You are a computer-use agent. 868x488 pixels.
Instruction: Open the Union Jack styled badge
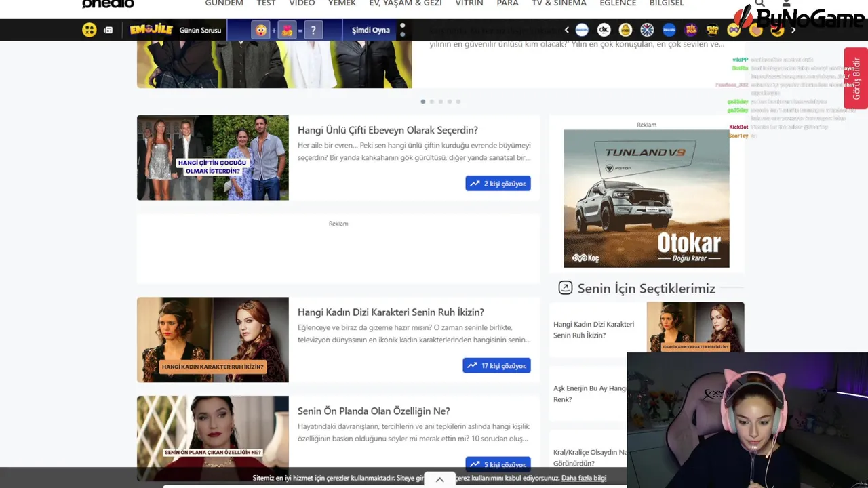tap(648, 30)
